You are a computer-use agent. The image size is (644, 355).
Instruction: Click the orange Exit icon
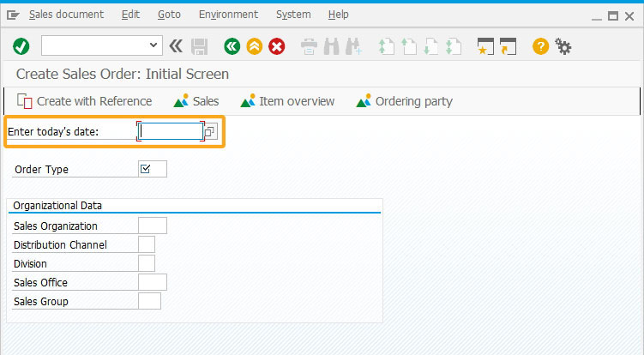point(254,46)
